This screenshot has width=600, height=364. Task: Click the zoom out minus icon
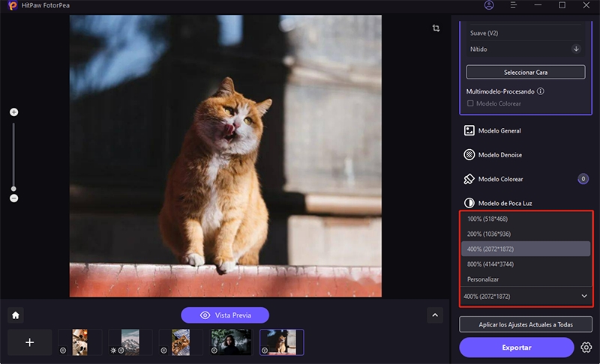point(13,198)
